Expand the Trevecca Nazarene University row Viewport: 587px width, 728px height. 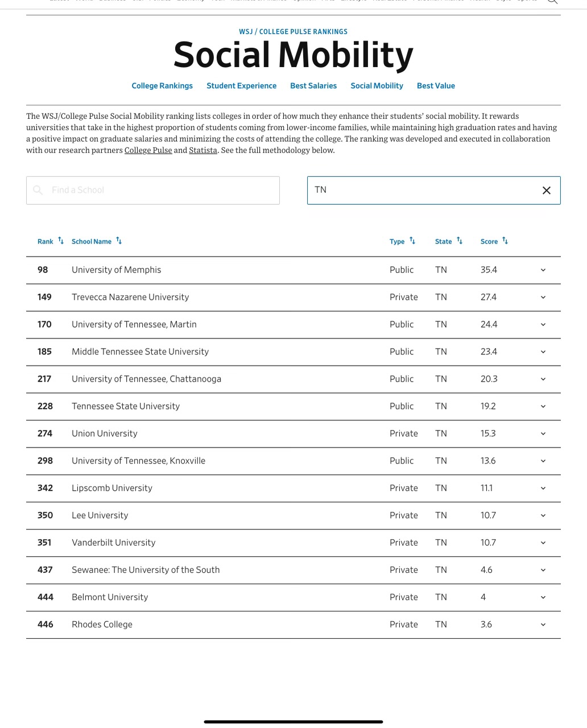point(543,297)
